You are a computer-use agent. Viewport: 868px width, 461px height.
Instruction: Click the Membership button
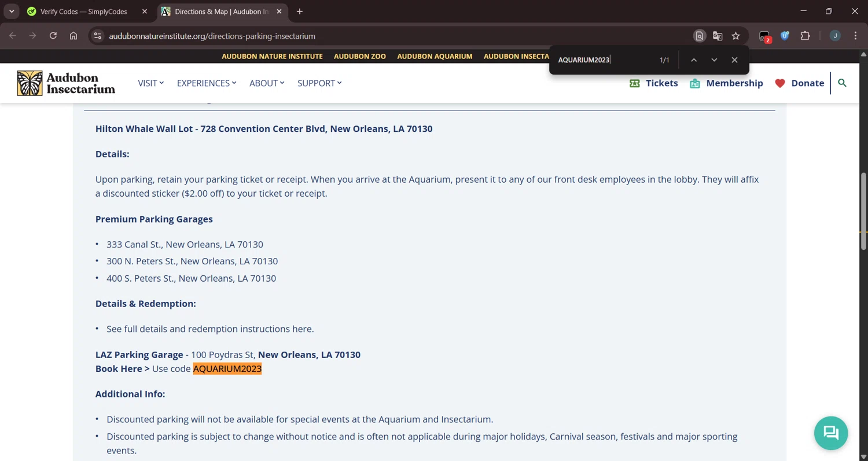(726, 83)
